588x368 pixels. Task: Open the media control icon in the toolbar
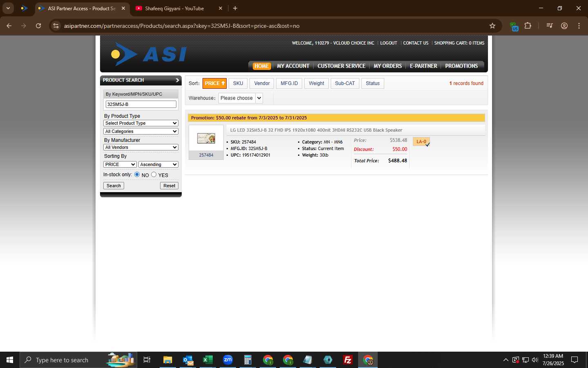[x=550, y=26]
